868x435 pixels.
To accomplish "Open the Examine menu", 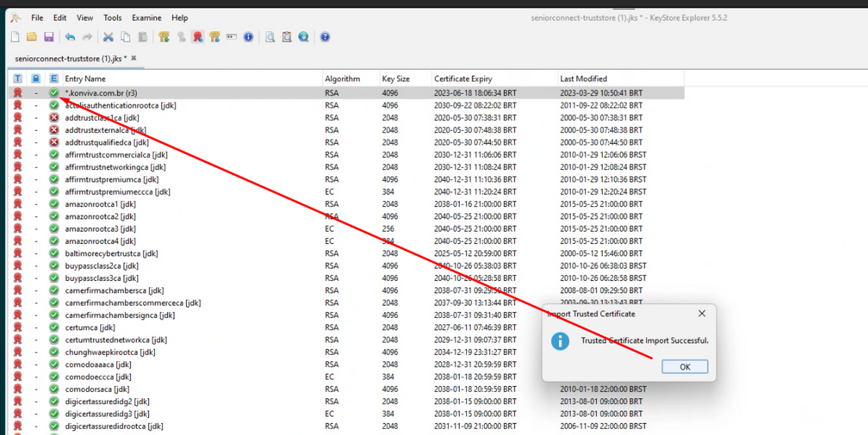I will tap(147, 18).
